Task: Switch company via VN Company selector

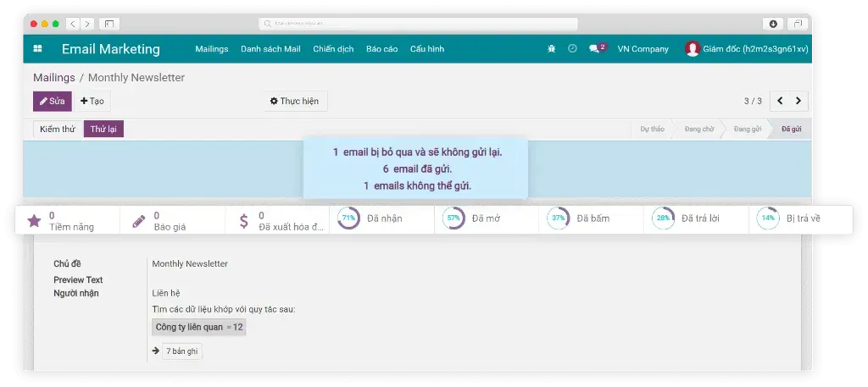Action: [x=643, y=49]
